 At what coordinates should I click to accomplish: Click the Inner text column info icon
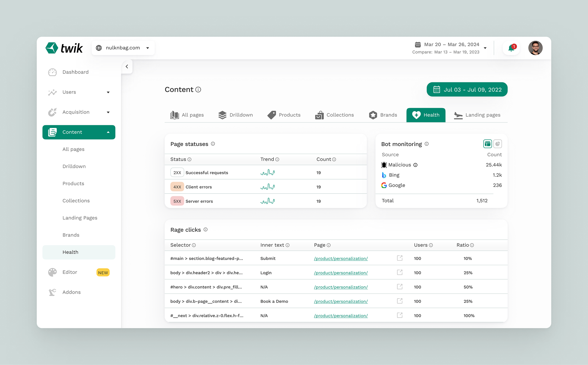click(288, 245)
